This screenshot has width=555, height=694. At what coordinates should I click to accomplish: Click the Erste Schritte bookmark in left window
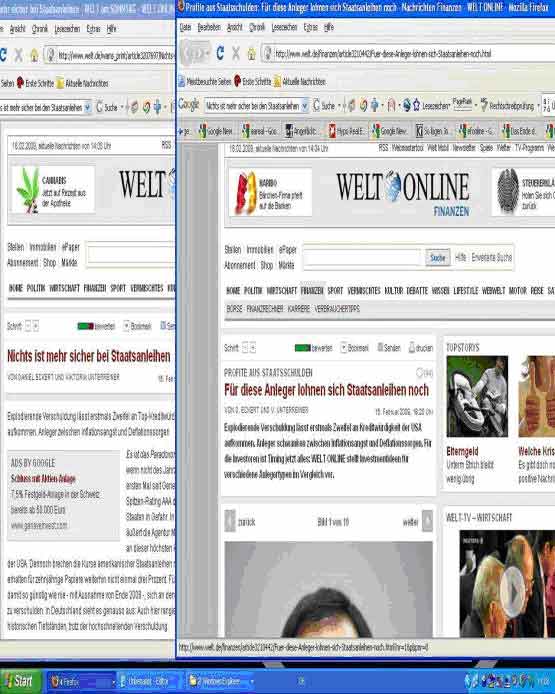[x=35, y=83]
